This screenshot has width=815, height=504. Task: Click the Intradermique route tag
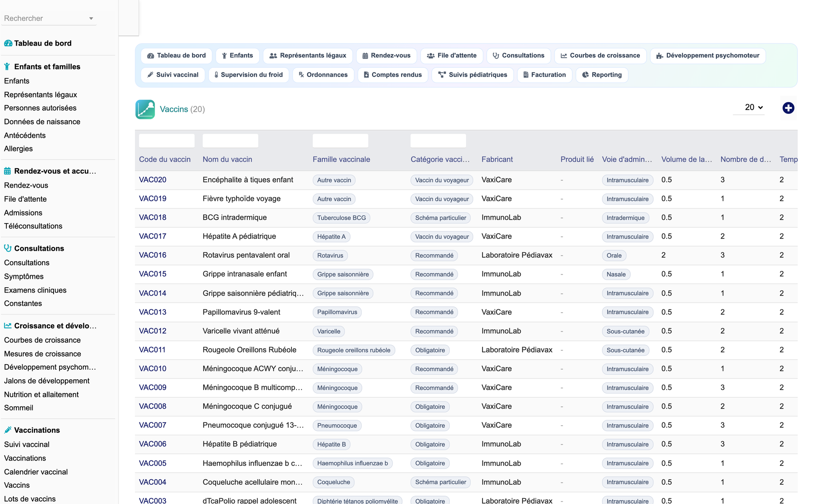click(x=626, y=218)
